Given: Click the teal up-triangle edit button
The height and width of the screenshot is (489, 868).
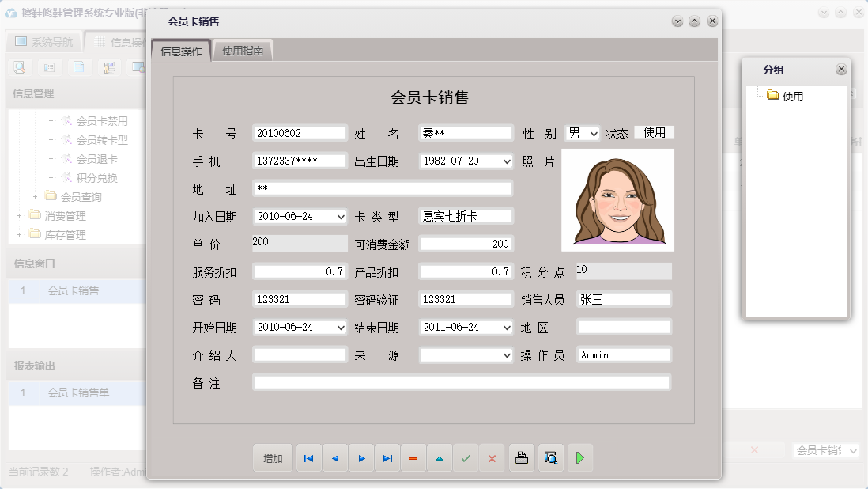Looking at the screenshot, I should click(x=440, y=458).
